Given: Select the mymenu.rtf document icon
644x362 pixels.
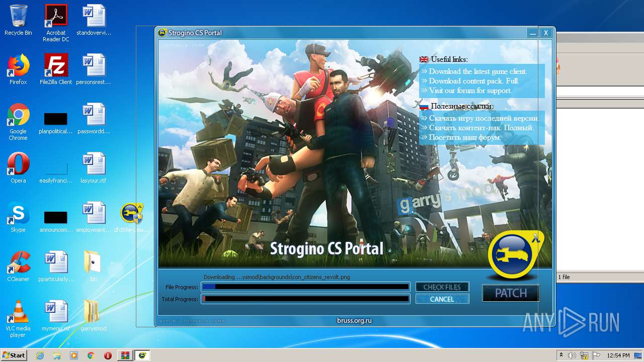Looking at the screenshot, I should (56, 316).
